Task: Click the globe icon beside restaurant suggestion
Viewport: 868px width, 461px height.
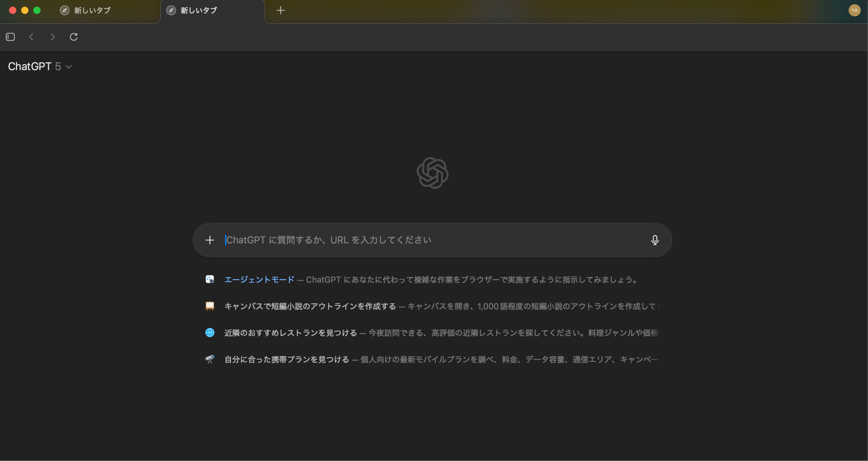Action: pos(210,333)
